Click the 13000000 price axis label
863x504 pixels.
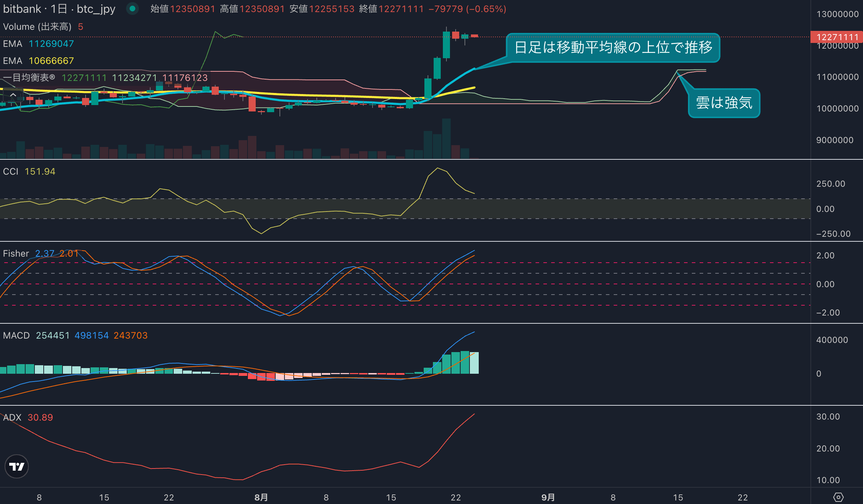837,14
